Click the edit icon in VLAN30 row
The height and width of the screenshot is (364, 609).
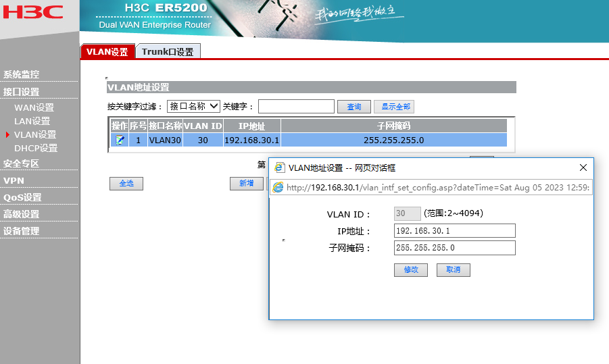pos(120,140)
